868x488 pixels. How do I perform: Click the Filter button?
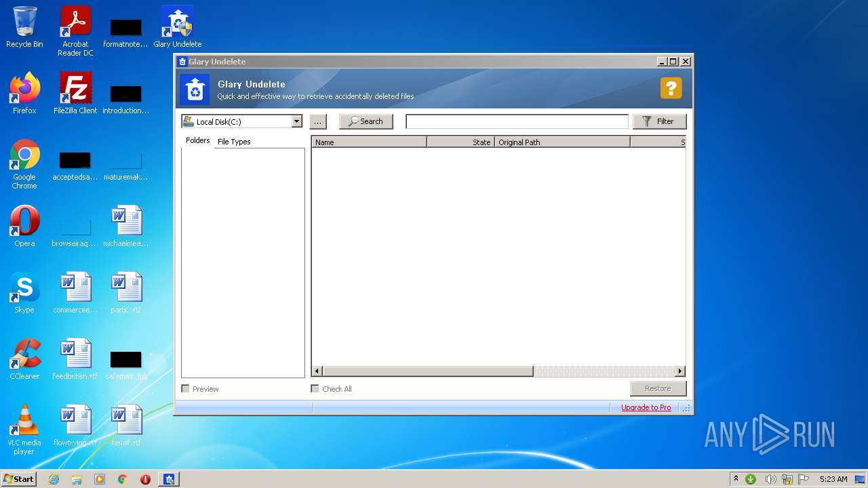659,121
